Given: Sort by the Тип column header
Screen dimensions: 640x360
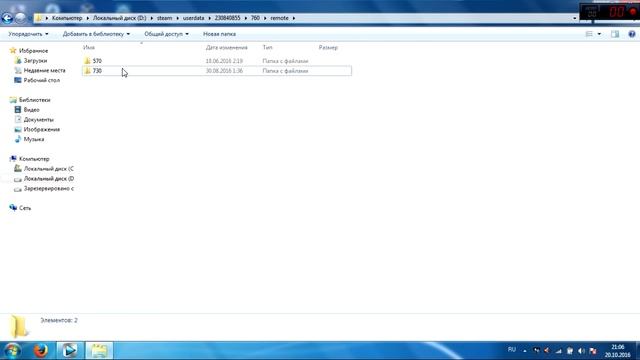Looking at the screenshot, I should coord(267,47).
